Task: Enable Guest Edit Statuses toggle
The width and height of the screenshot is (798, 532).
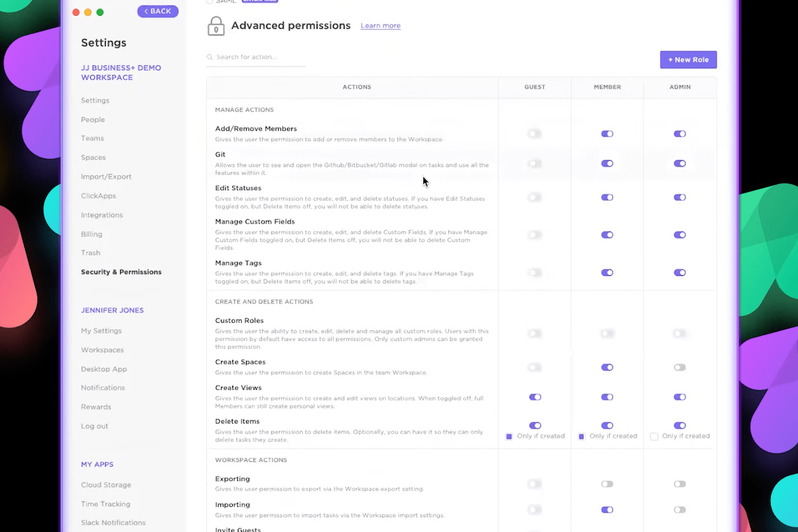Action: (x=535, y=198)
